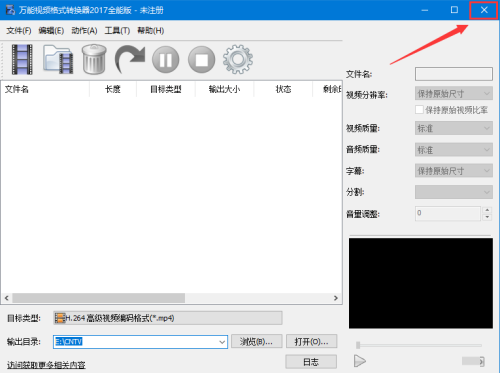Image resolution: width=500 pixels, height=373 pixels.
Task: Click the pause conversion icon
Action: point(165,60)
